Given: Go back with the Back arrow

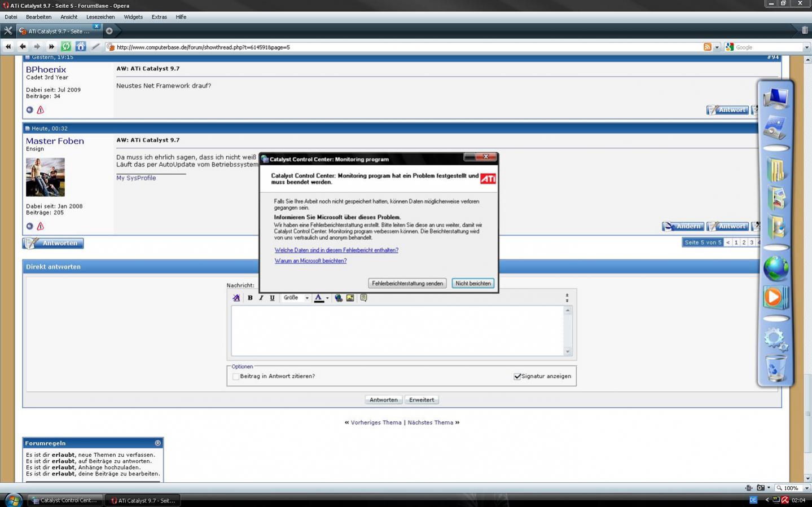Looking at the screenshot, I should coord(23,47).
